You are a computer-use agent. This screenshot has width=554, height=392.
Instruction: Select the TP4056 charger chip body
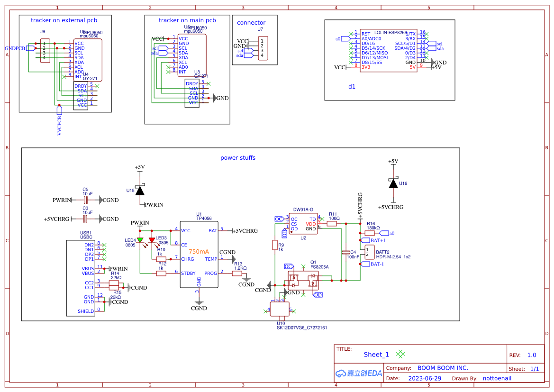point(199,254)
